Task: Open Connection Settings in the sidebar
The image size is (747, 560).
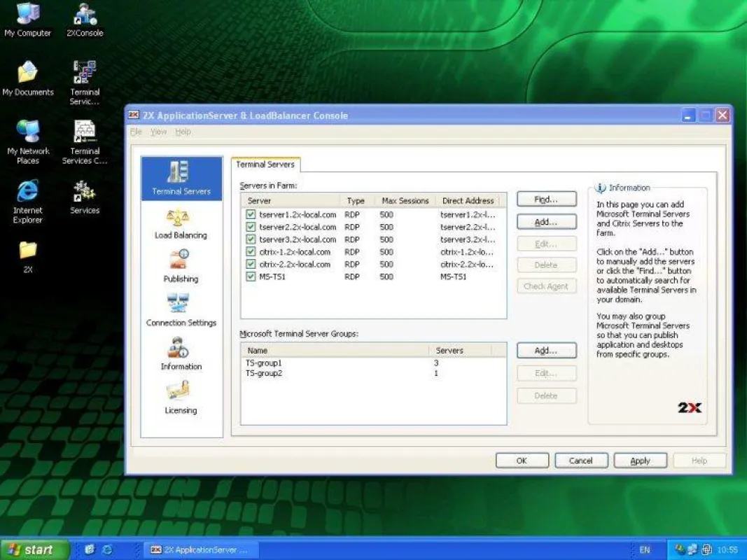Action: (181, 310)
